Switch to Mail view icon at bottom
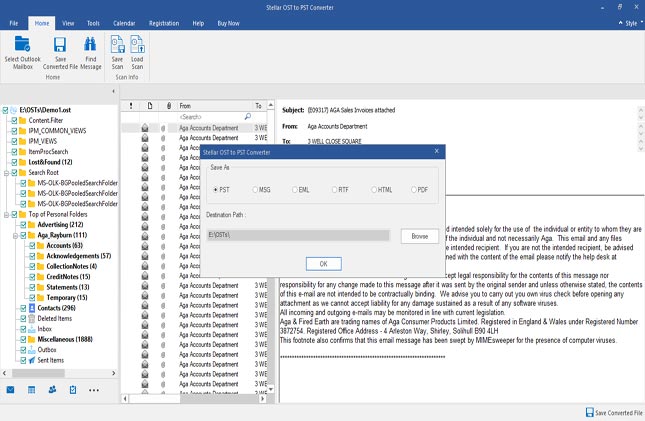This screenshot has width=645, height=421. (10, 389)
